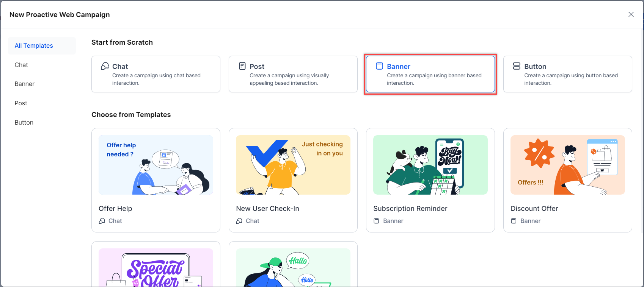Click chat icon under Offer Help template
Screen dimensions: 644x287
click(x=102, y=221)
